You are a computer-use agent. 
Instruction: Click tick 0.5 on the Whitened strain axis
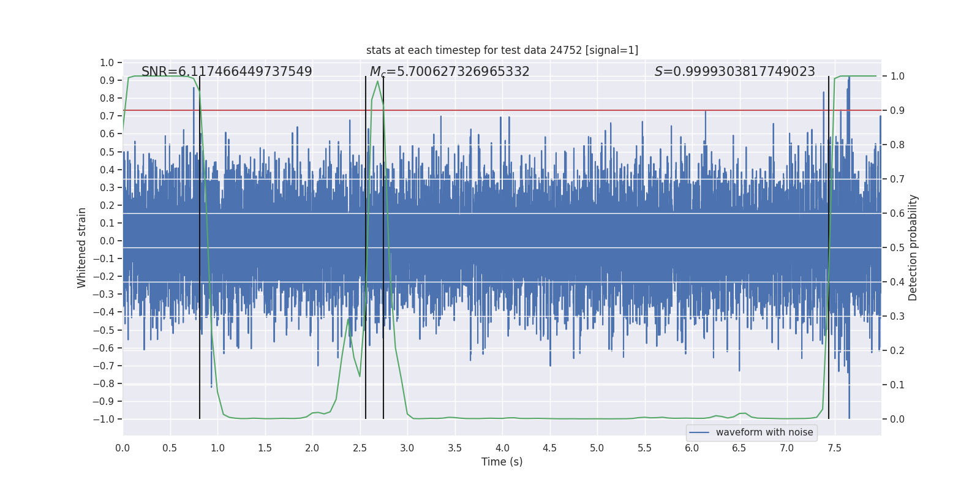[x=107, y=152]
